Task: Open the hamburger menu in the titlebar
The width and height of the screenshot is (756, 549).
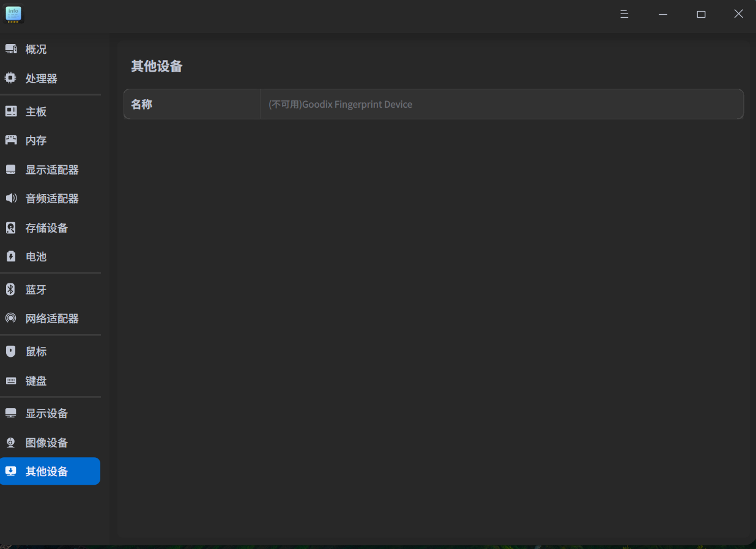Action: [624, 13]
